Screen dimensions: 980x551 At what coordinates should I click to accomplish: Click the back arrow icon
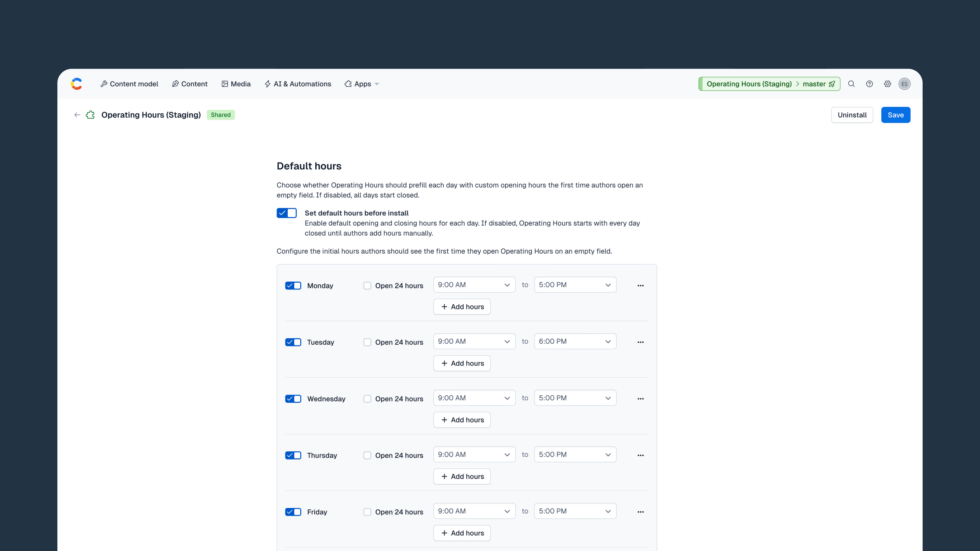[77, 115]
